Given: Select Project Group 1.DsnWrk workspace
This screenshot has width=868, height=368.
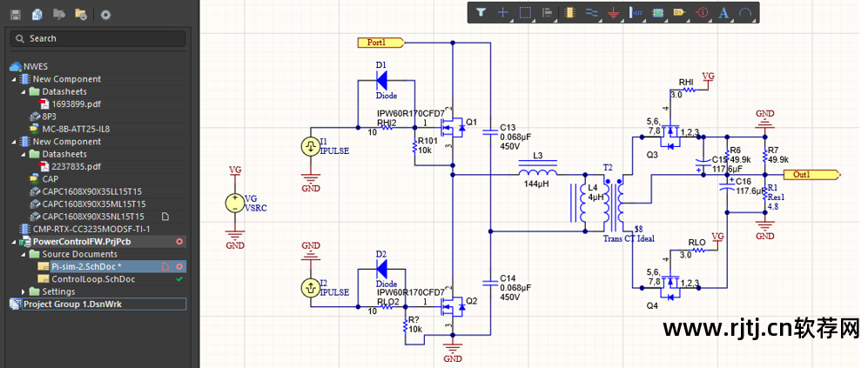Looking at the screenshot, I should tap(72, 304).
